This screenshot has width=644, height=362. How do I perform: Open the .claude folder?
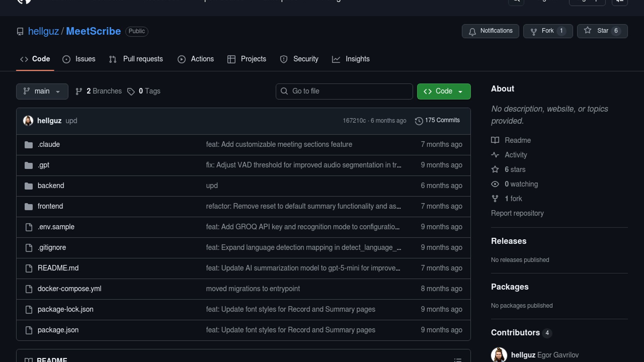(49, 144)
